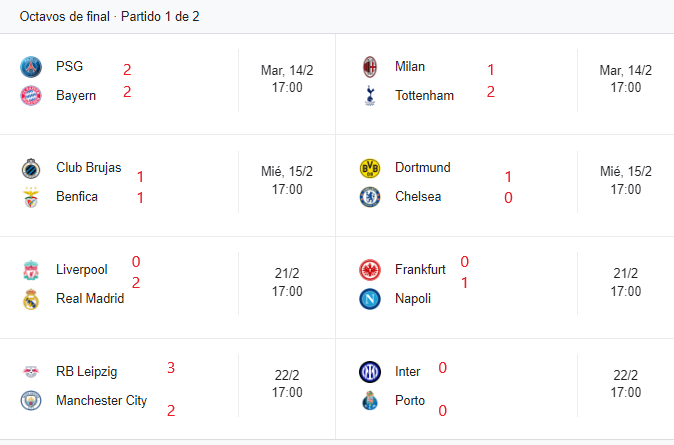Screen dimensions: 674x445
Task: Select the Chelsea lion crest
Action: (x=370, y=197)
